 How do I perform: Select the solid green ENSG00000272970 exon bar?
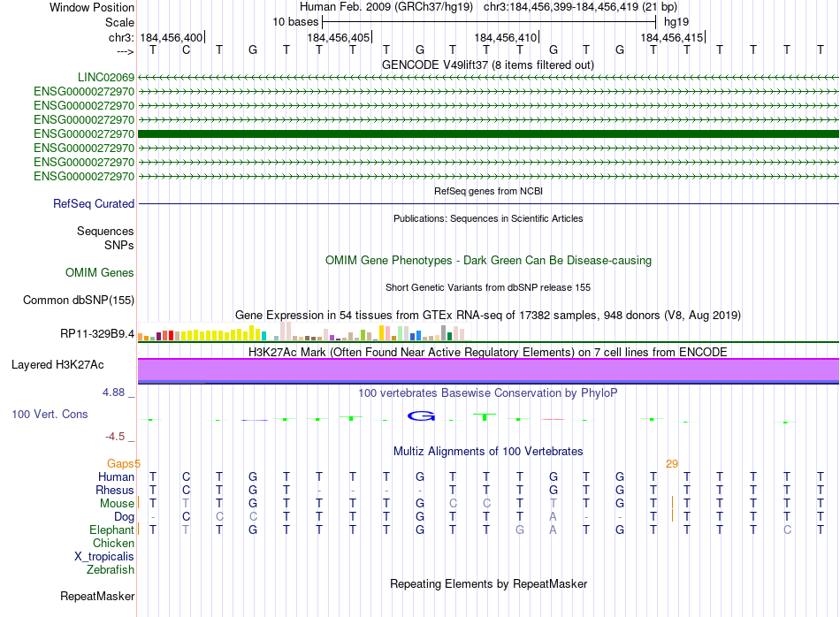coord(488,133)
